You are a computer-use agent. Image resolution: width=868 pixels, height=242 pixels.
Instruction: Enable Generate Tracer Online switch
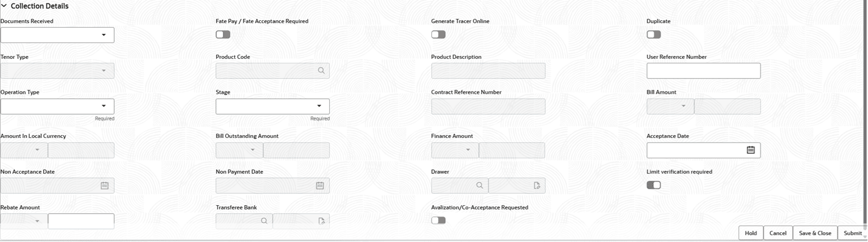pos(438,34)
